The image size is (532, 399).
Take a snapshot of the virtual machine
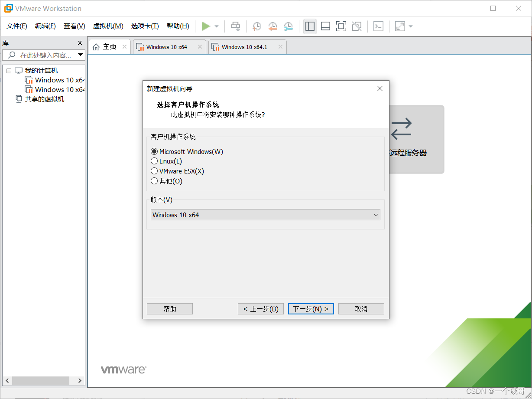click(256, 26)
